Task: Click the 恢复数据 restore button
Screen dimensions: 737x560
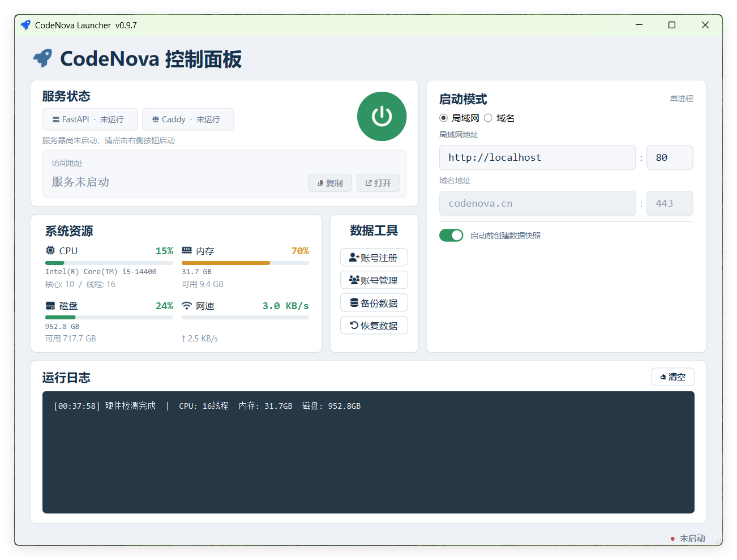Action: pyautogui.click(x=374, y=326)
